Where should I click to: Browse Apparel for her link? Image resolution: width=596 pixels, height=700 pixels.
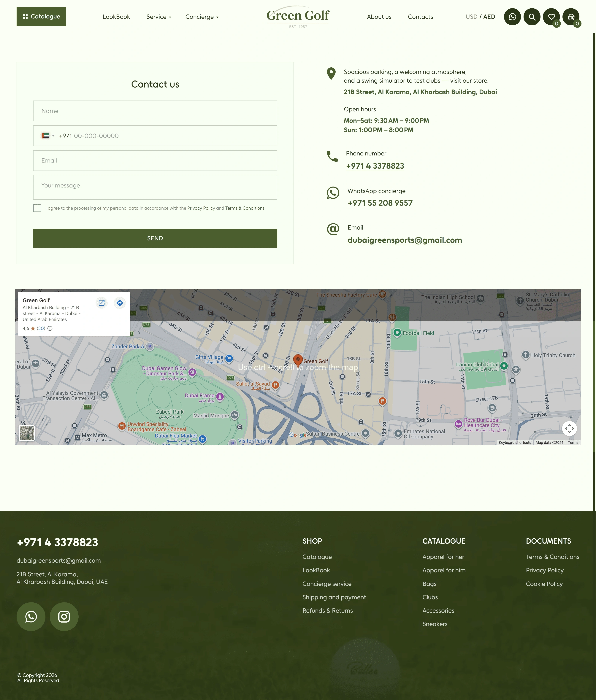coord(443,557)
